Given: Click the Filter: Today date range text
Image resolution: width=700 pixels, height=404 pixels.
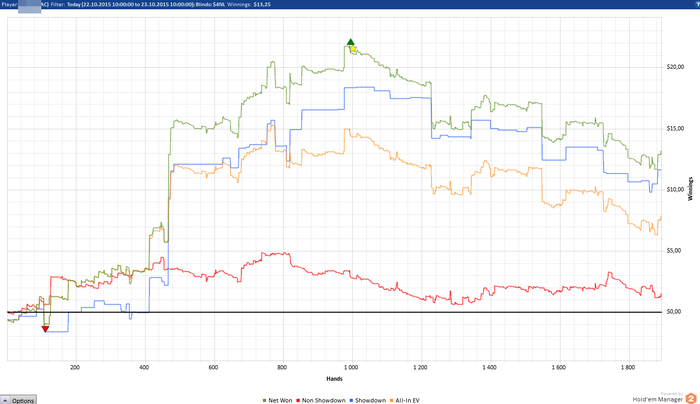Looking at the screenshot, I should pyautogui.click(x=122, y=4).
